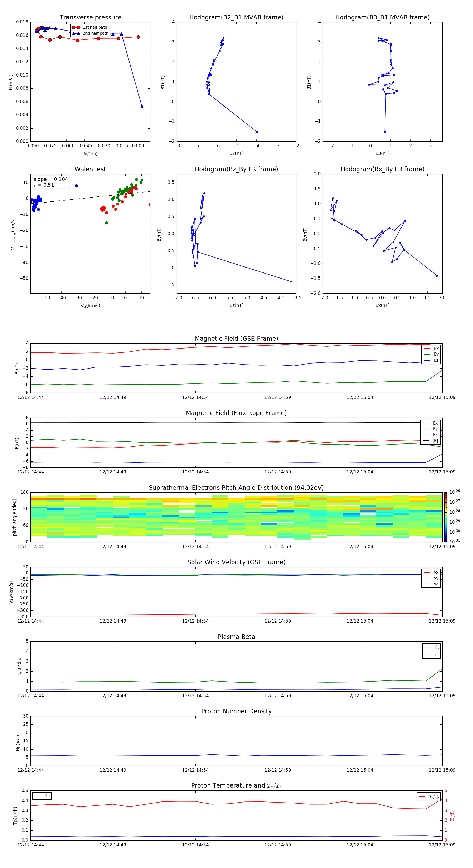The height and width of the screenshot is (868, 473).
Task: Click the 'Plasma Beta' panel title
Action: coord(236,637)
